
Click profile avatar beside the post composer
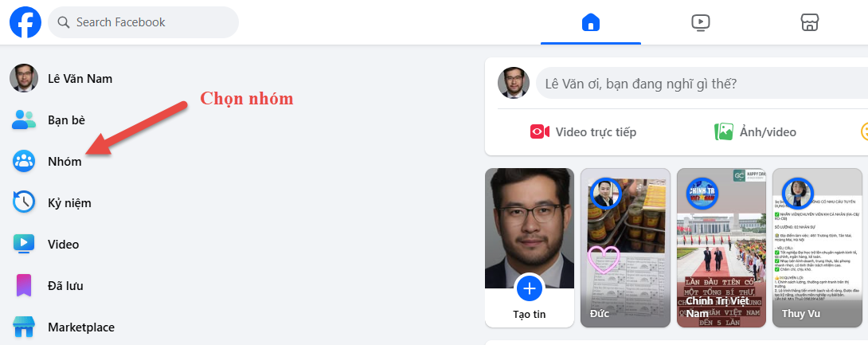[x=514, y=83]
